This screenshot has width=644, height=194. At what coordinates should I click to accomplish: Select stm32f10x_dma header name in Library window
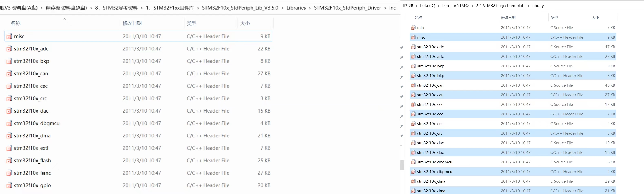(x=431, y=191)
